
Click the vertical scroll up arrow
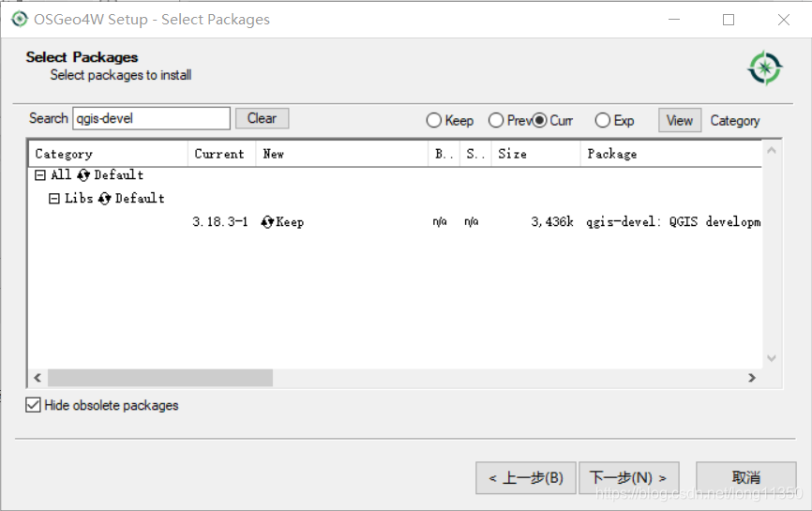pos(771,151)
